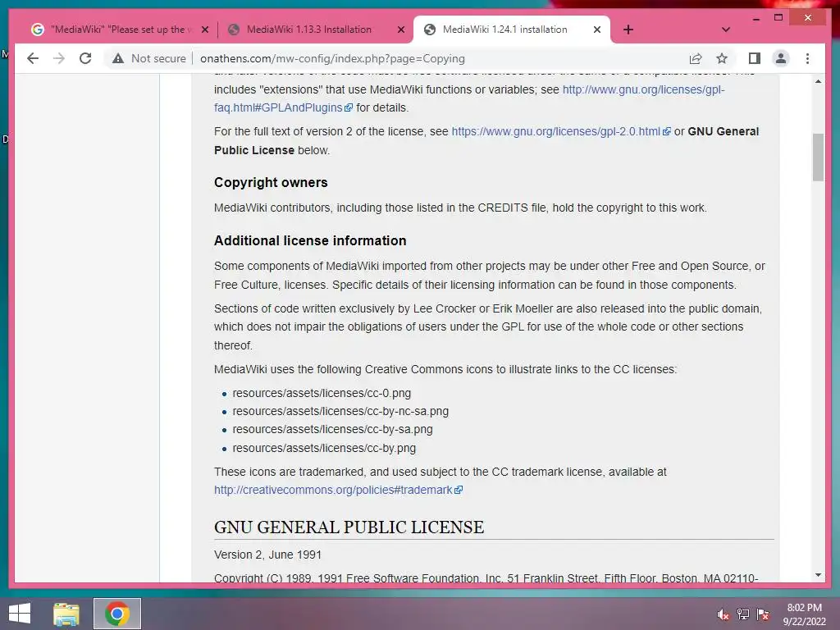Click the address bar URL
Image resolution: width=840 pixels, height=630 pixels.
[332, 58]
